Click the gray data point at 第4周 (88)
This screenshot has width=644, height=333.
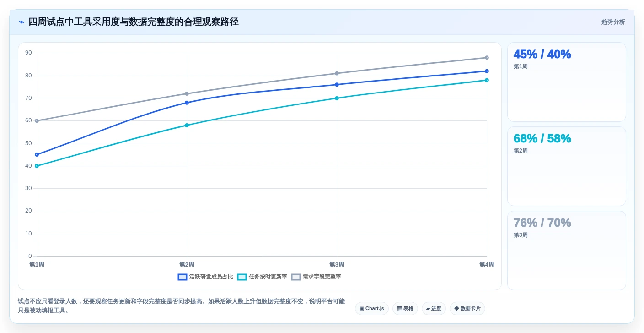click(487, 58)
